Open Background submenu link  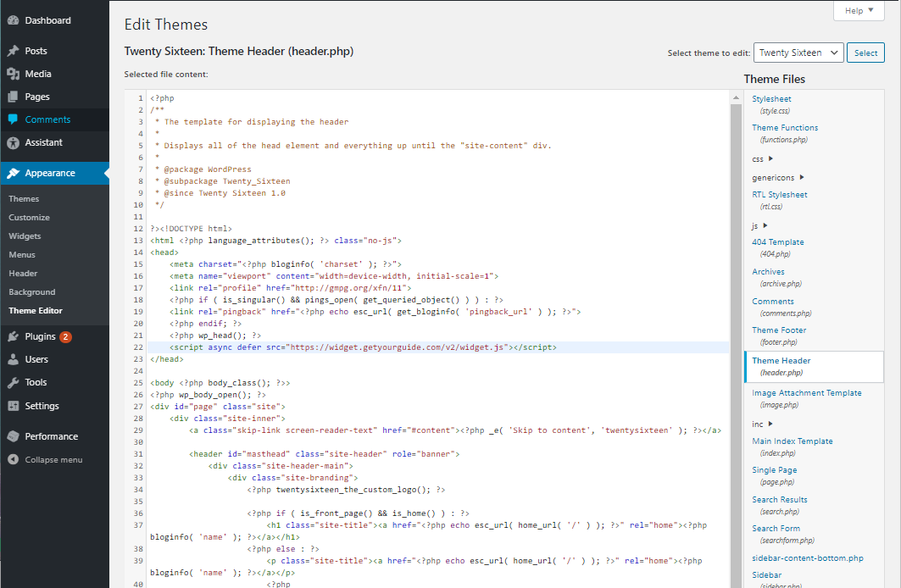tap(32, 292)
